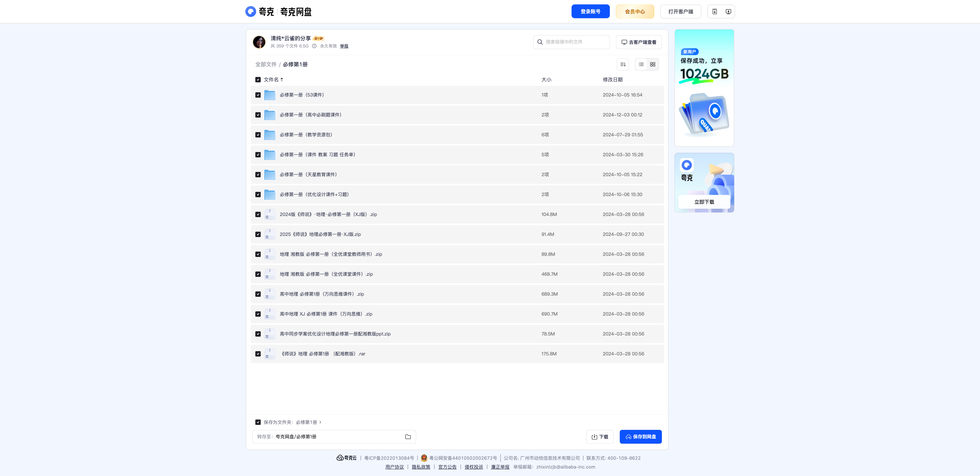Click 去客户端查看 button

pos(639,42)
